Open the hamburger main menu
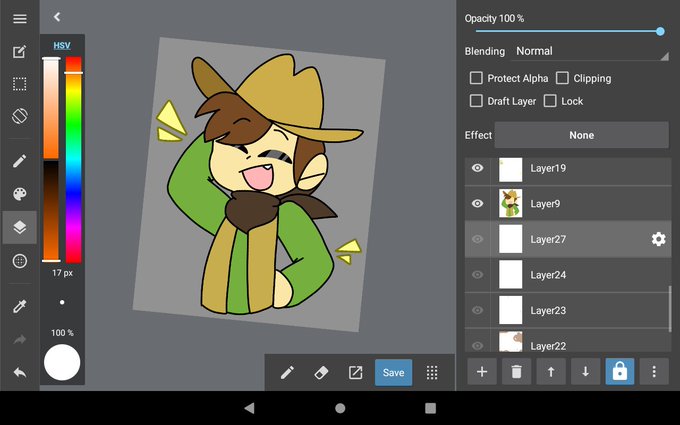The height and width of the screenshot is (425, 680). tap(20, 19)
